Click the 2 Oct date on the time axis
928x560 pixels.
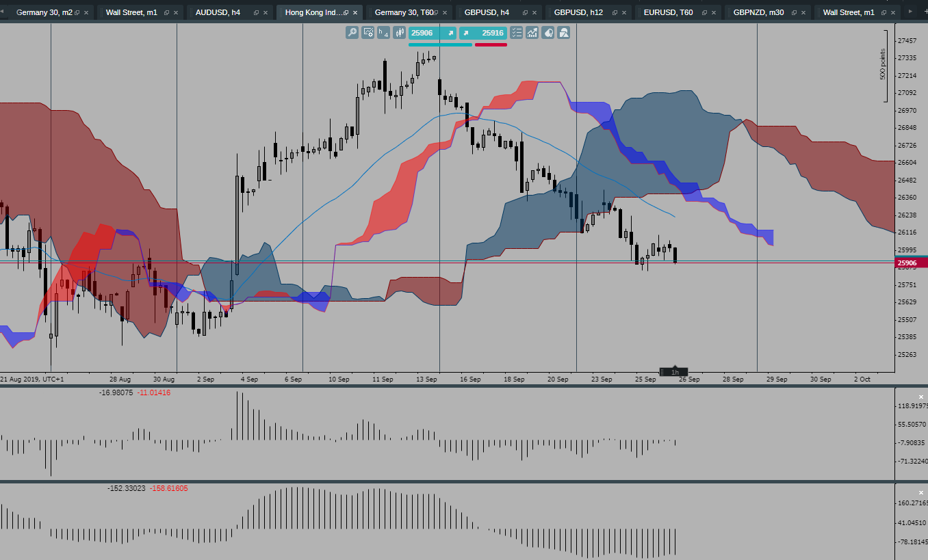click(862, 379)
